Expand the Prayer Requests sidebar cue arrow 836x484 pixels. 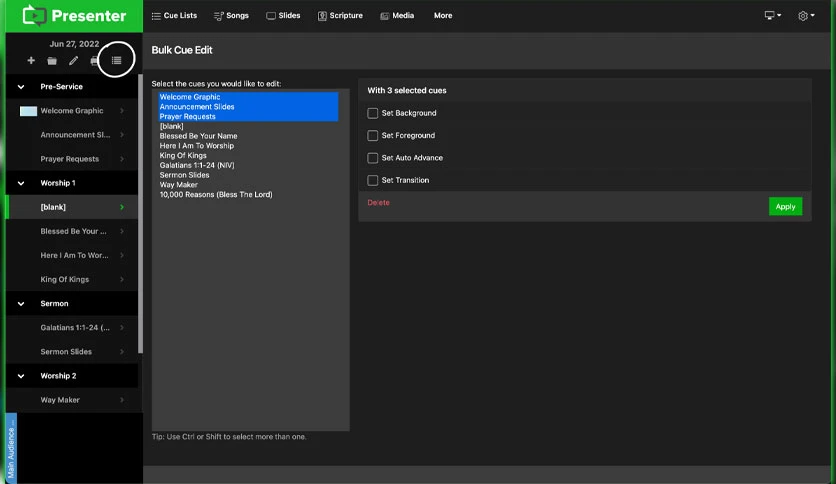(x=122, y=159)
